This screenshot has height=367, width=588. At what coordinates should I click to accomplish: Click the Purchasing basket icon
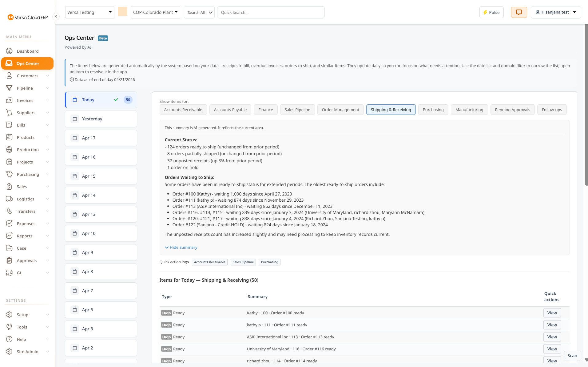point(9,174)
